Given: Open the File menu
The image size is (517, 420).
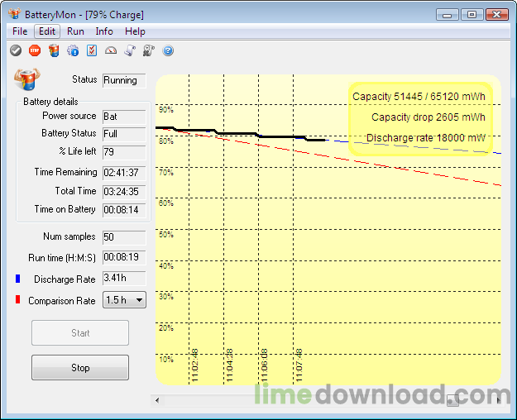Looking at the screenshot, I should [x=20, y=31].
